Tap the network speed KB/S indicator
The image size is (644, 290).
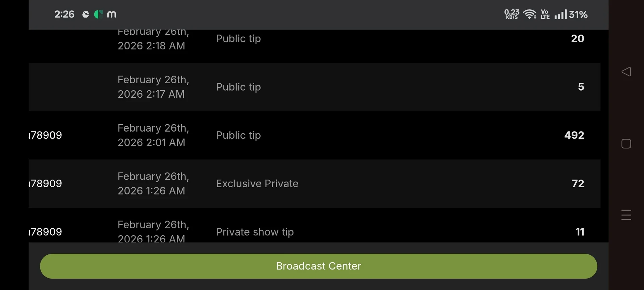click(x=512, y=14)
